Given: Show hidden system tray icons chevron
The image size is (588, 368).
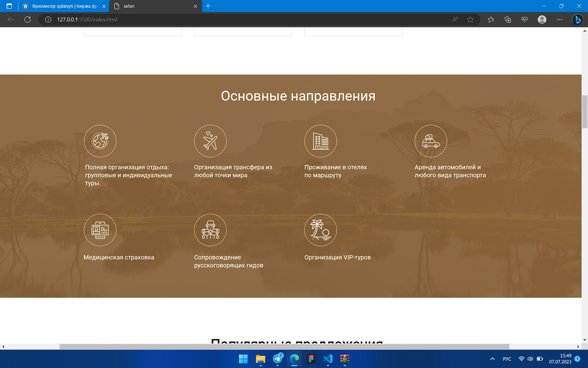Looking at the screenshot, I should tap(492, 359).
